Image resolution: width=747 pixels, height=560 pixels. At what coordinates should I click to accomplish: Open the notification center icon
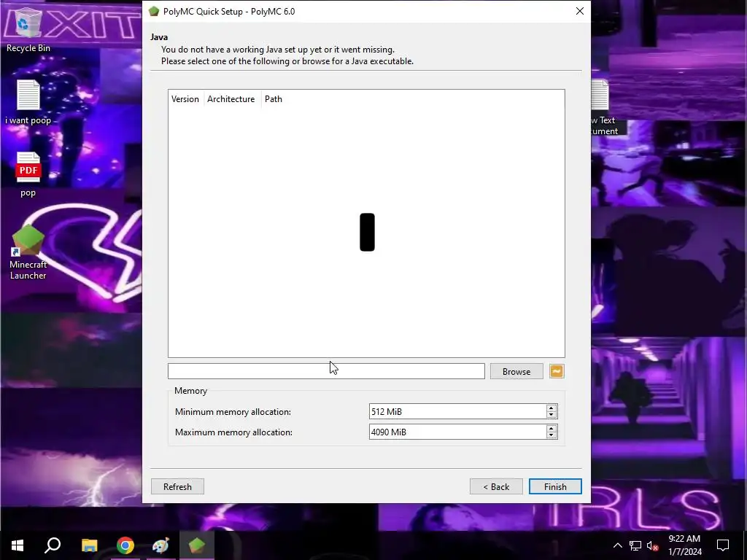tap(723, 545)
